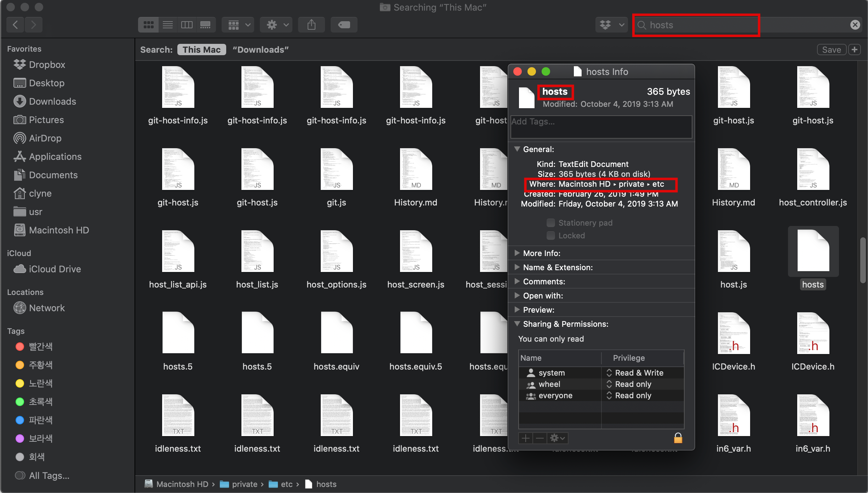Image resolution: width=868 pixels, height=493 pixels.
Task: Clear the search field with X icon
Action: (x=855, y=25)
